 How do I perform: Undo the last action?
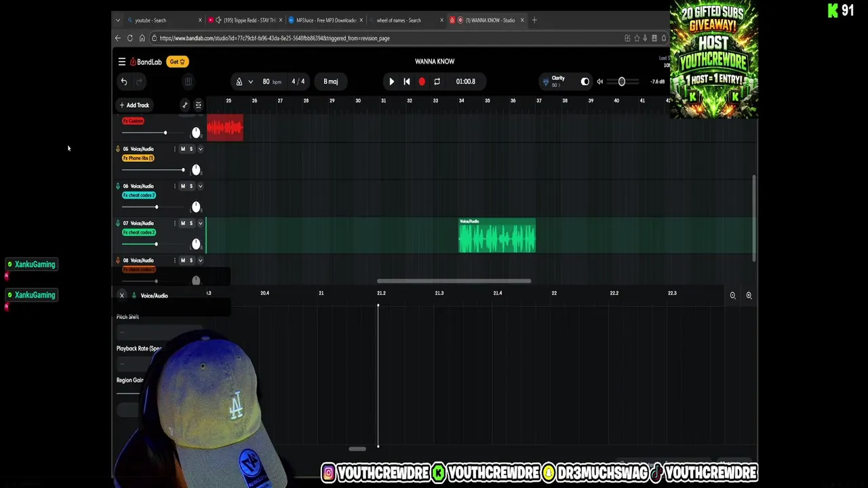pyautogui.click(x=124, y=81)
